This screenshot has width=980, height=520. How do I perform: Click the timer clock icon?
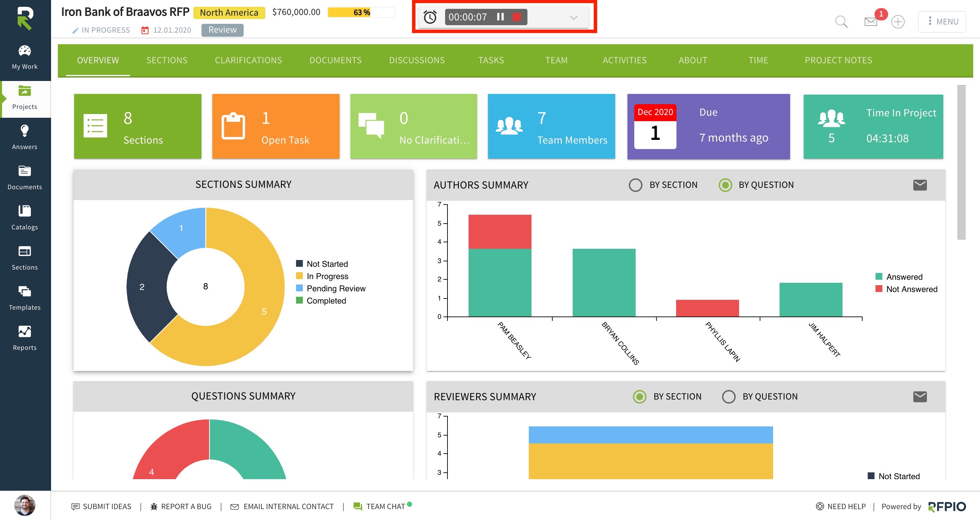click(430, 17)
